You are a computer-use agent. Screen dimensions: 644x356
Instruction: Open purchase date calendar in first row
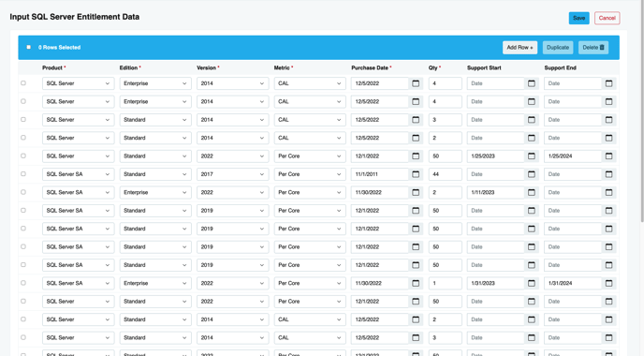416,83
